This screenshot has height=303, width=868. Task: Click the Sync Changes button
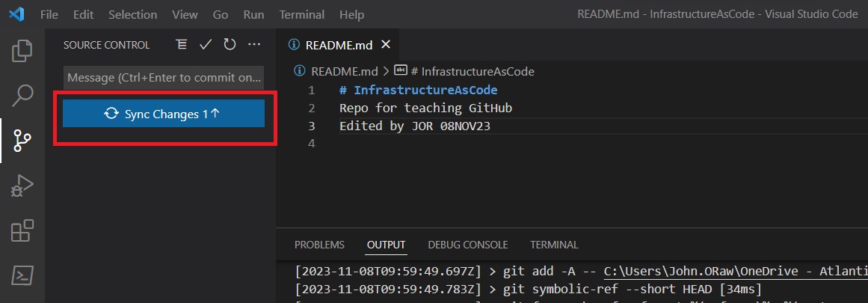coord(164,114)
